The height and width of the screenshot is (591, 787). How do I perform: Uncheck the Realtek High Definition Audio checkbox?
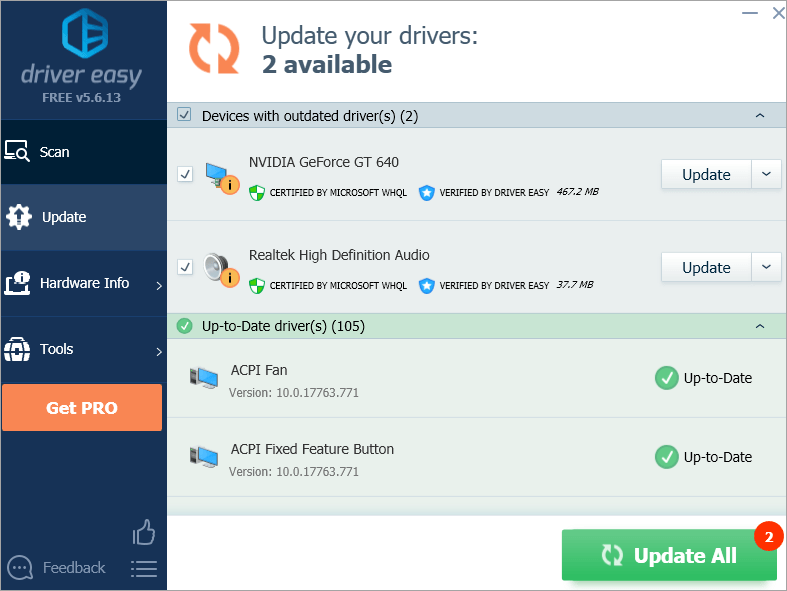tap(185, 267)
